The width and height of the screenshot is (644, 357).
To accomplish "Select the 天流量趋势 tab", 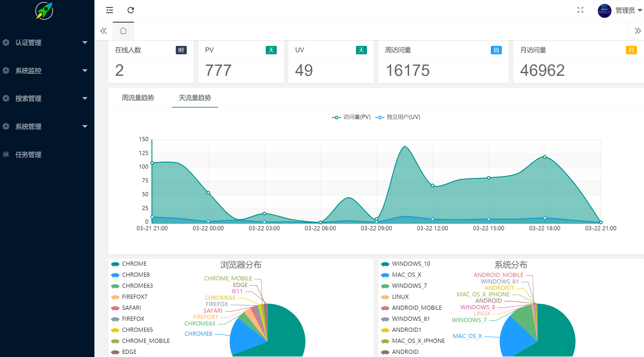I will click(x=195, y=98).
